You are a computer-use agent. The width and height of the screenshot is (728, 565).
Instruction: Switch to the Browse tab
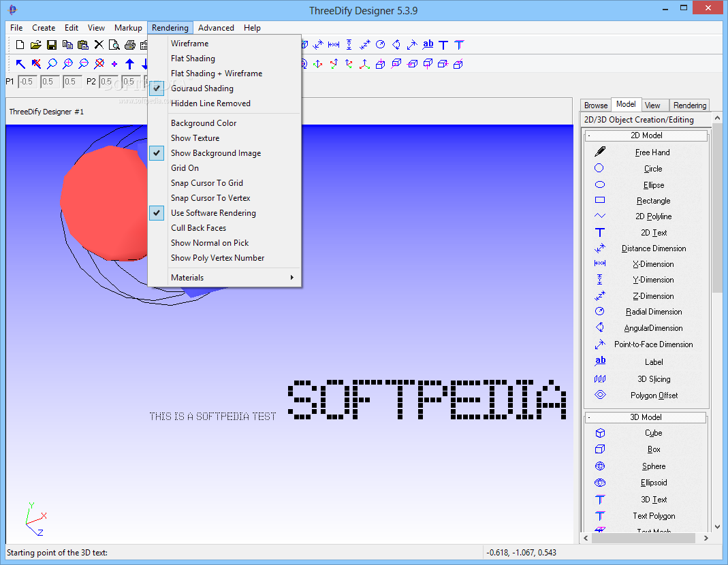click(x=596, y=106)
